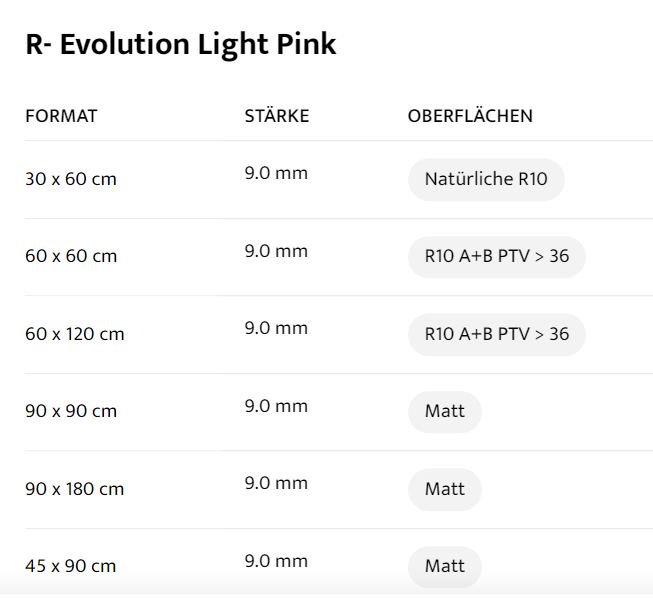
Task: Click the 90 x 90 cm format cell
Action: (x=71, y=412)
